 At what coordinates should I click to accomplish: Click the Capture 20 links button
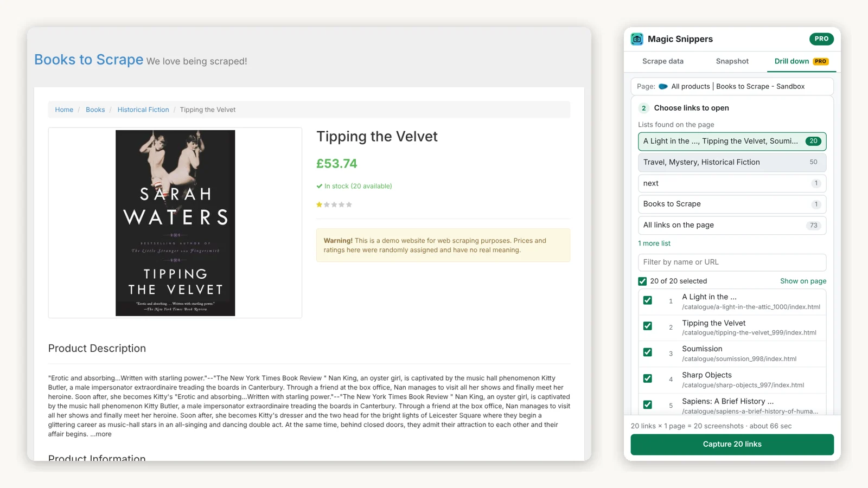(x=732, y=444)
